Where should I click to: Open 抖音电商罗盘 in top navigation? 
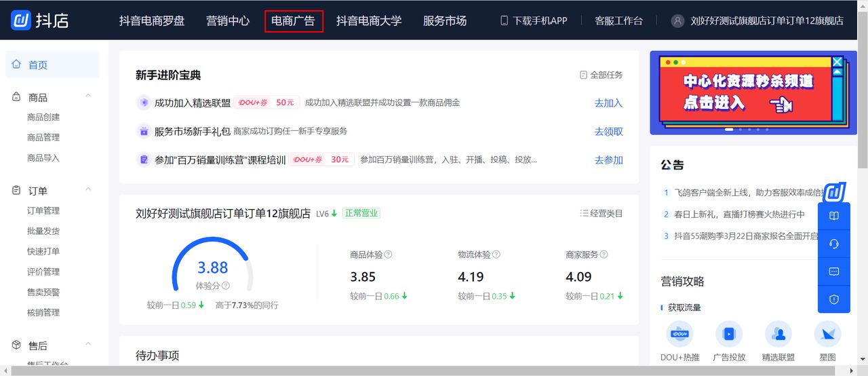(x=152, y=21)
